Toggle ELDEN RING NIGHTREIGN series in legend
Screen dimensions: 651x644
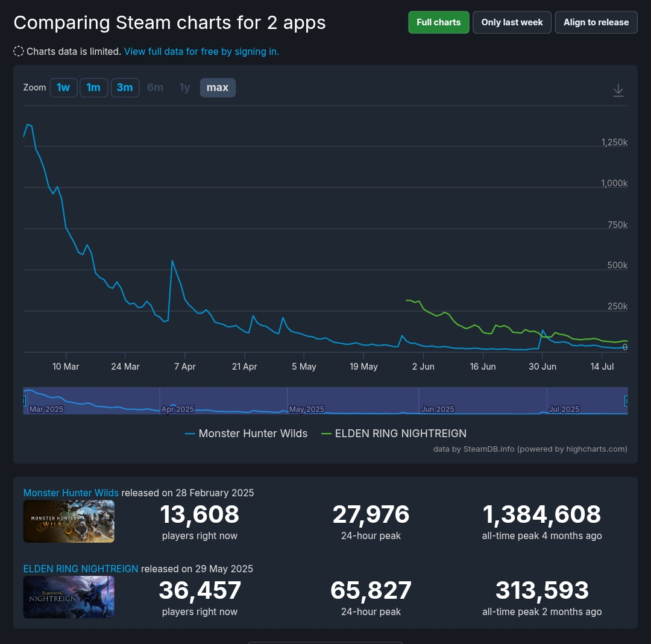[x=394, y=434]
